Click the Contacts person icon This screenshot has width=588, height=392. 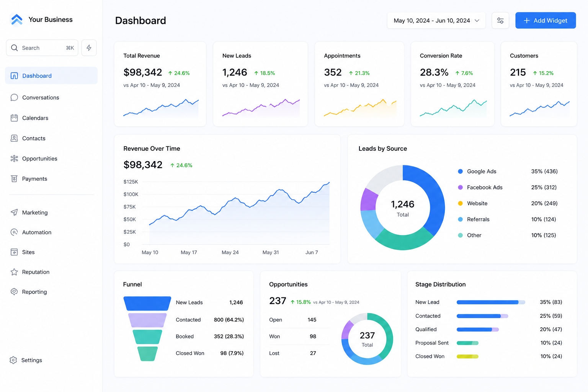[14, 138]
